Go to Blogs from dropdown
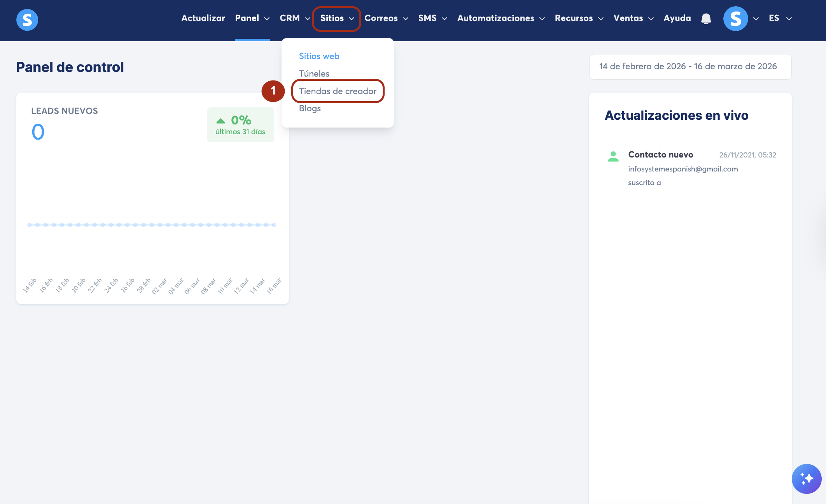Screen dimensions: 826x504 point(310,108)
